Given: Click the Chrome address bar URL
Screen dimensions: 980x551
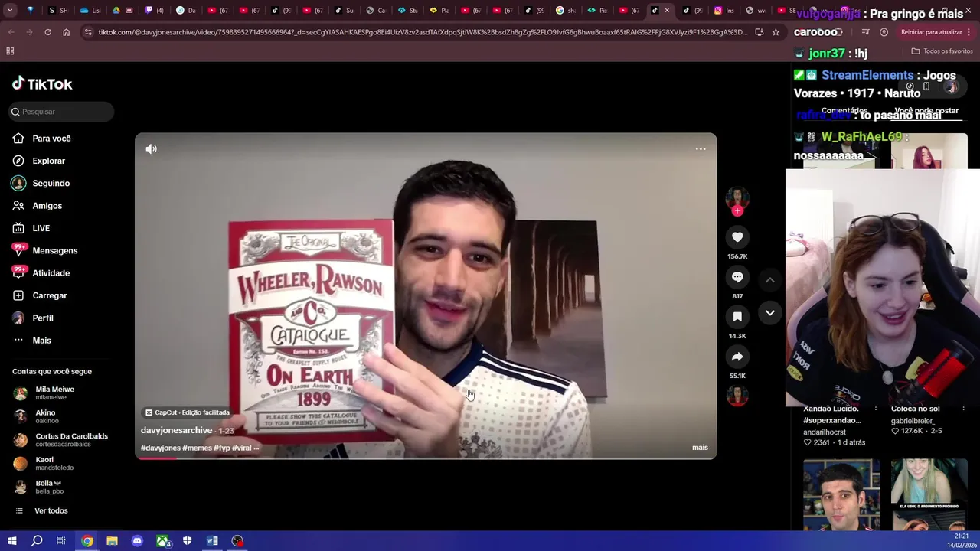Looking at the screenshot, I should pyautogui.click(x=423, y=32).
